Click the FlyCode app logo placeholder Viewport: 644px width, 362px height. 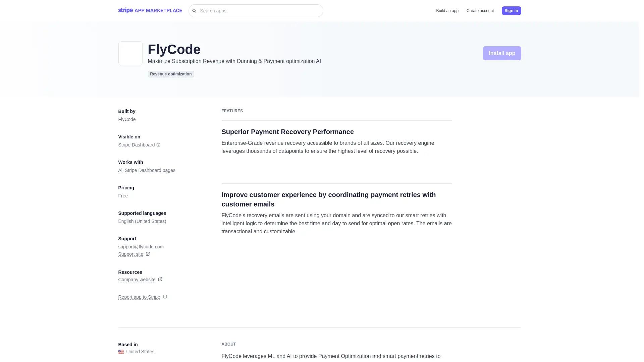coord(130,53)
